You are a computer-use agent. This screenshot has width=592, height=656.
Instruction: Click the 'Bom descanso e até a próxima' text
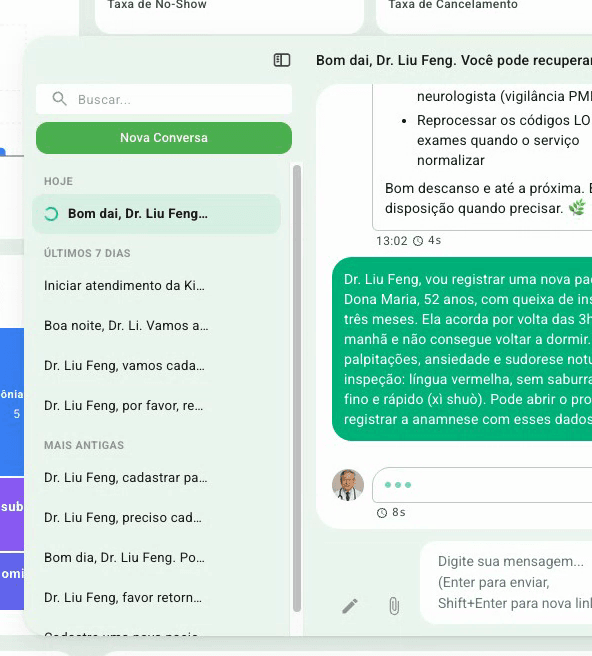pos(488,198)
